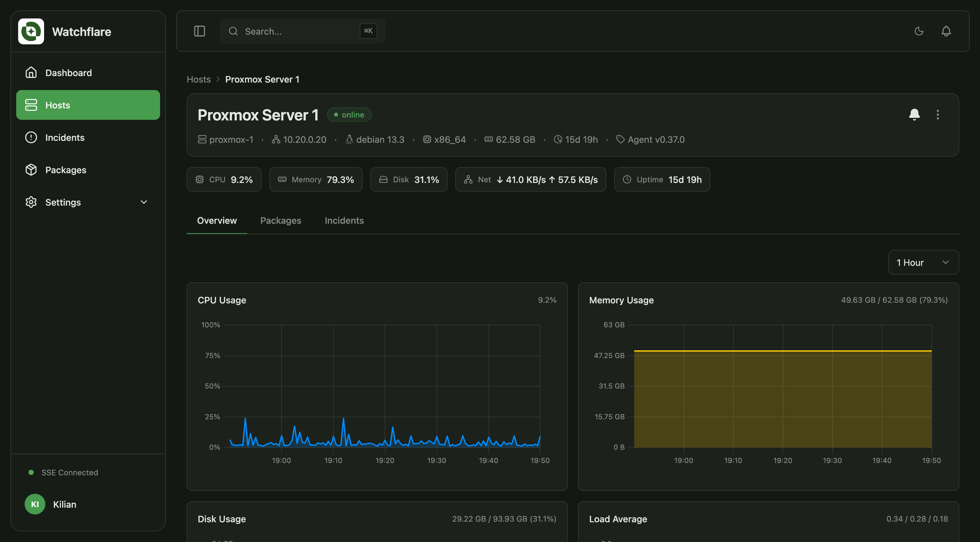This screenshot has width=980, height=542.
Task: Open notifications bell in top bar
Action: pyautogui.click(x=946, y=31)
